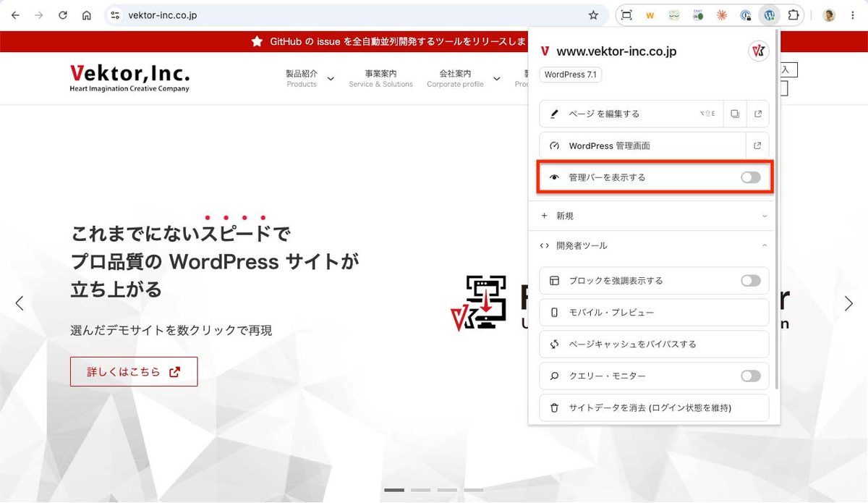The image size is (868, 503).
Task: Click the WordPress 7.1 version badge
Action: (x=571, y=75)
